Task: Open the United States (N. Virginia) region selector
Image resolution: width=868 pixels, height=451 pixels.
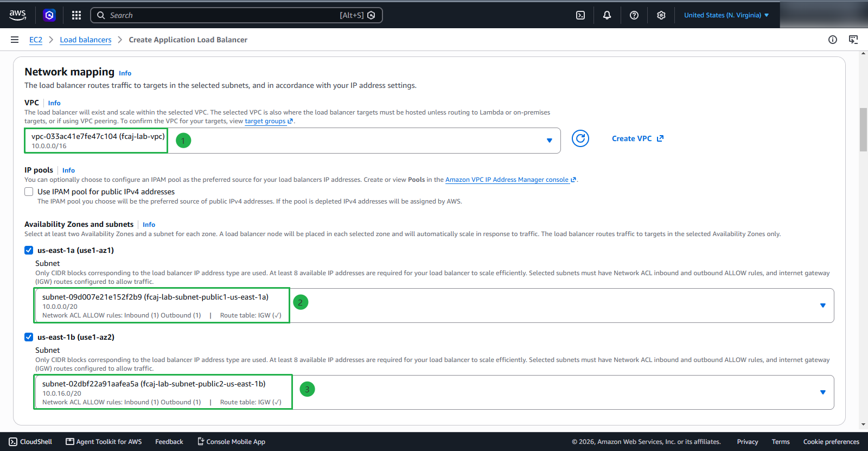Action: click(x=726, y=15)
